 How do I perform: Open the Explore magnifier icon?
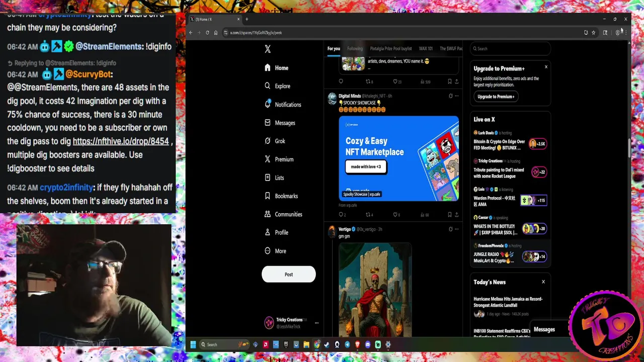pos(268,86)
